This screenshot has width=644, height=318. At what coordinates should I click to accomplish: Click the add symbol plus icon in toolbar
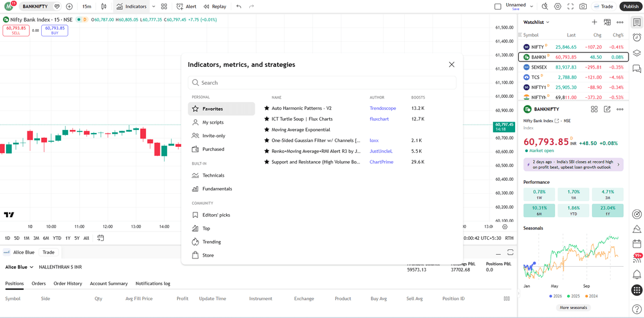69,7
